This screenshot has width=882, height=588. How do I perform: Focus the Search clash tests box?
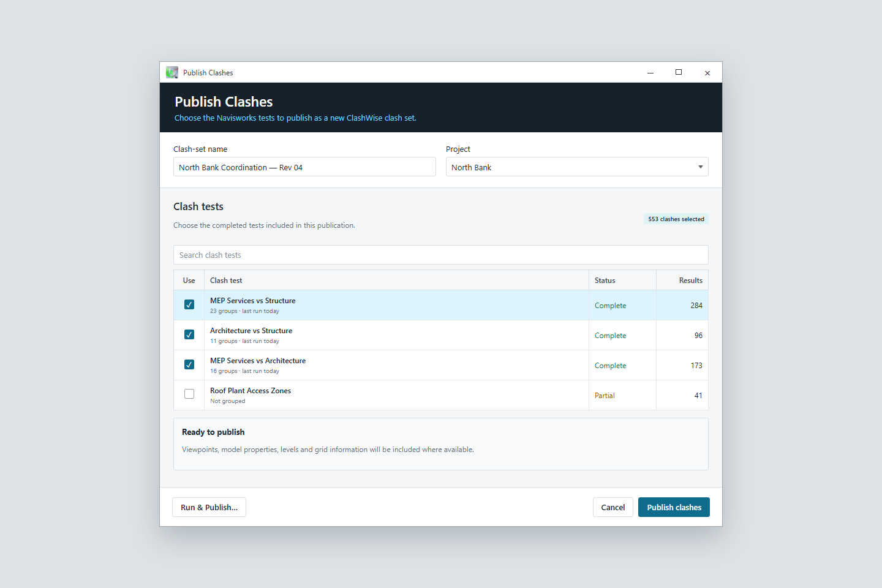pos(441,255)
